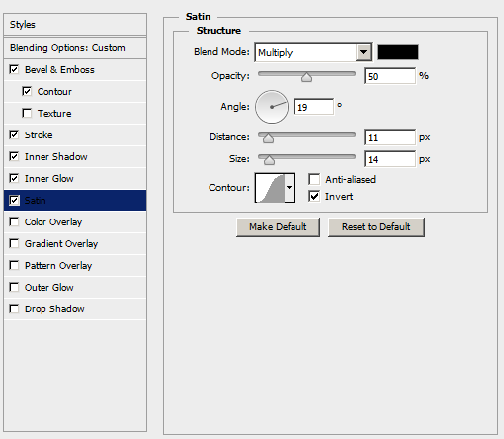Select the Contour sub-effect label

click(54, 92)
